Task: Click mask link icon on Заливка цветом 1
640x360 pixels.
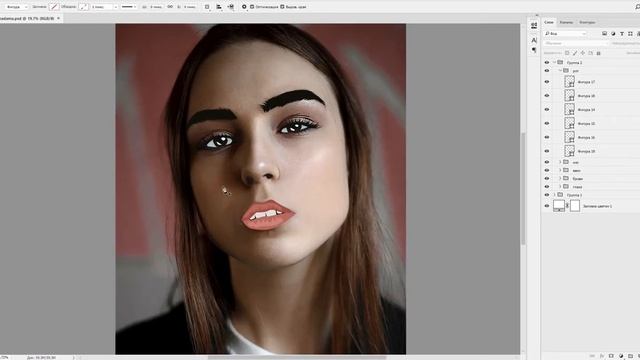Action: (x=567, y=206)
